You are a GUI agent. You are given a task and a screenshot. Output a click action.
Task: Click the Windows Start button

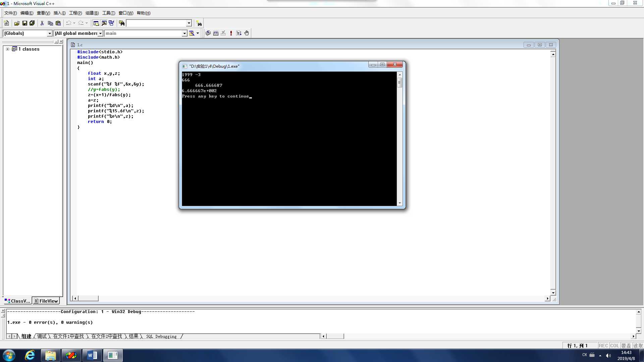point(9,355)
